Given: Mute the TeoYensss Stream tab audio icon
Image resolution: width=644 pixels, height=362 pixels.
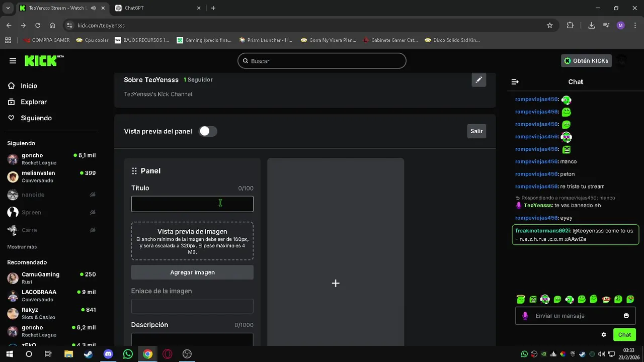Looking at the screenshot, I should 93,8.
